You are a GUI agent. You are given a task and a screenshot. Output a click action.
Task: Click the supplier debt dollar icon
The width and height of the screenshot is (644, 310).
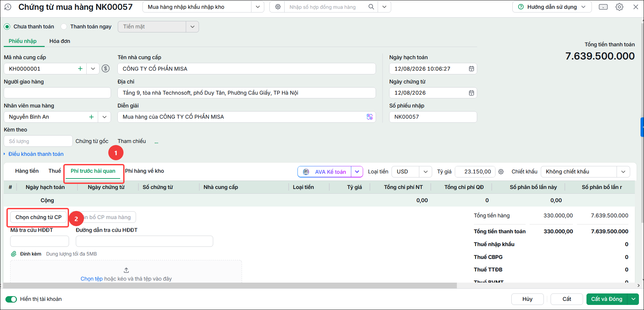(106, 69)
